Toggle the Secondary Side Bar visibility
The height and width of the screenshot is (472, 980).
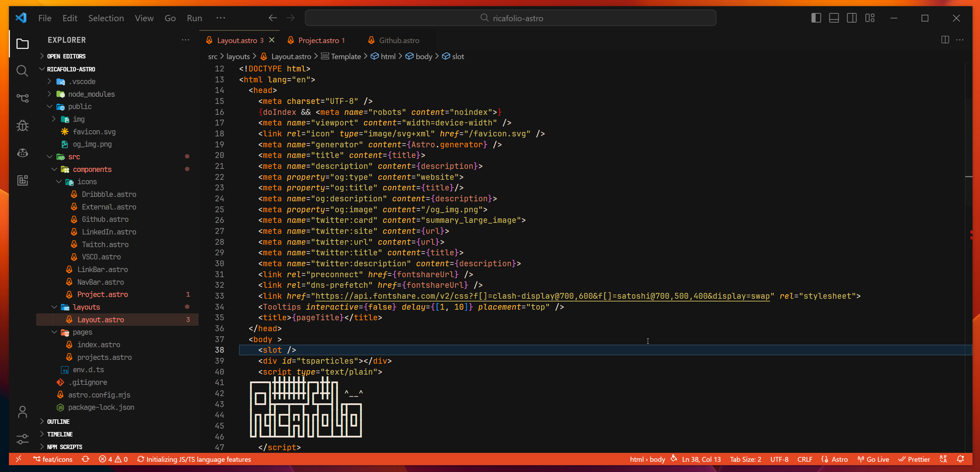851,18
